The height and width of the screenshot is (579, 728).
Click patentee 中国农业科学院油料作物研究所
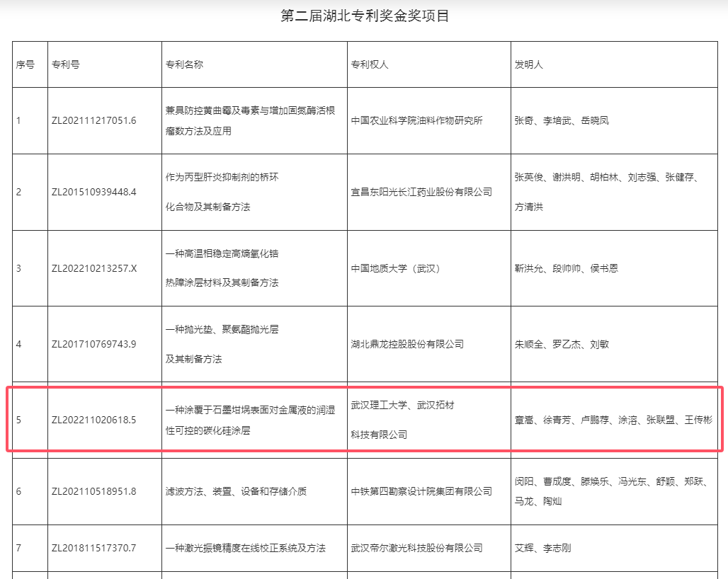[x=416, y=120]
